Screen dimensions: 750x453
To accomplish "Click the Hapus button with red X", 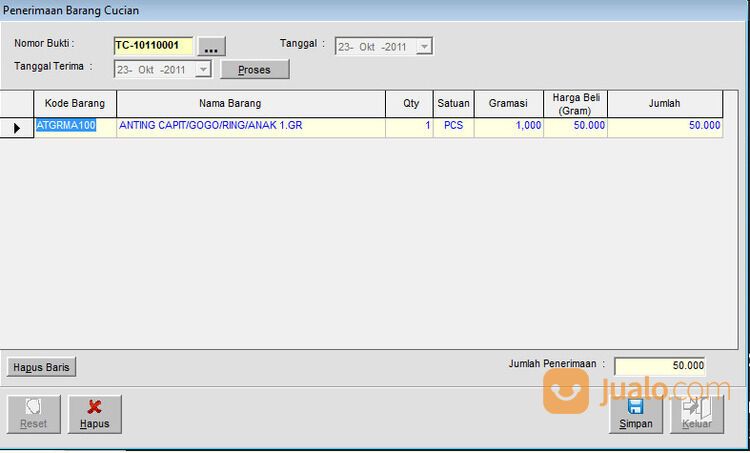I will [95, 414].
